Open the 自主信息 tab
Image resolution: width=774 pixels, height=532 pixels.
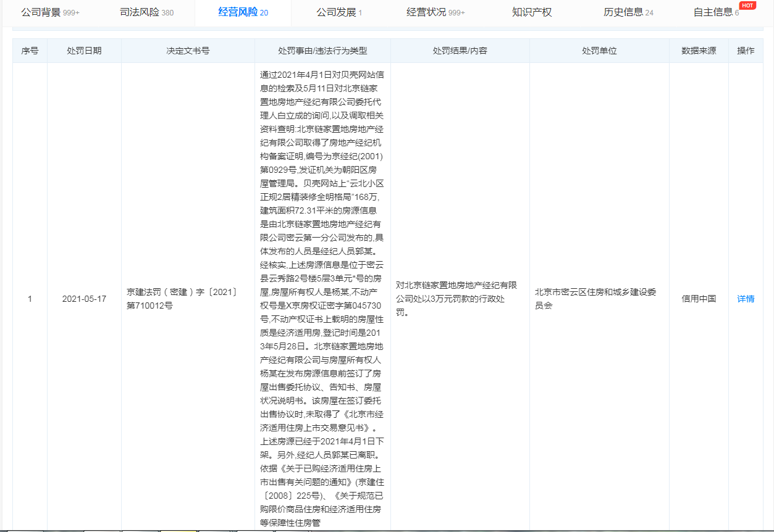coord(716,12)
